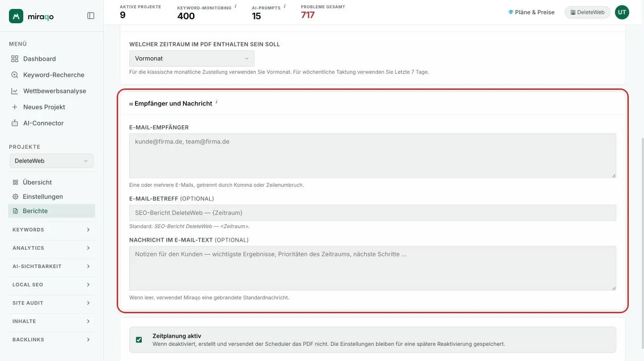Open the UT user avatar
The width and height of the screenshot is (644, 361).
pos(622,12)
